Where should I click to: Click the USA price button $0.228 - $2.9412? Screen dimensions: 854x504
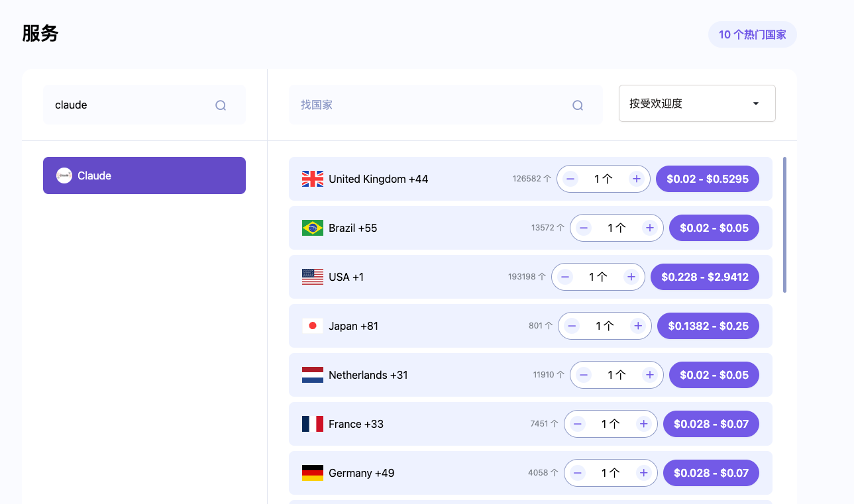coord(704,277)
